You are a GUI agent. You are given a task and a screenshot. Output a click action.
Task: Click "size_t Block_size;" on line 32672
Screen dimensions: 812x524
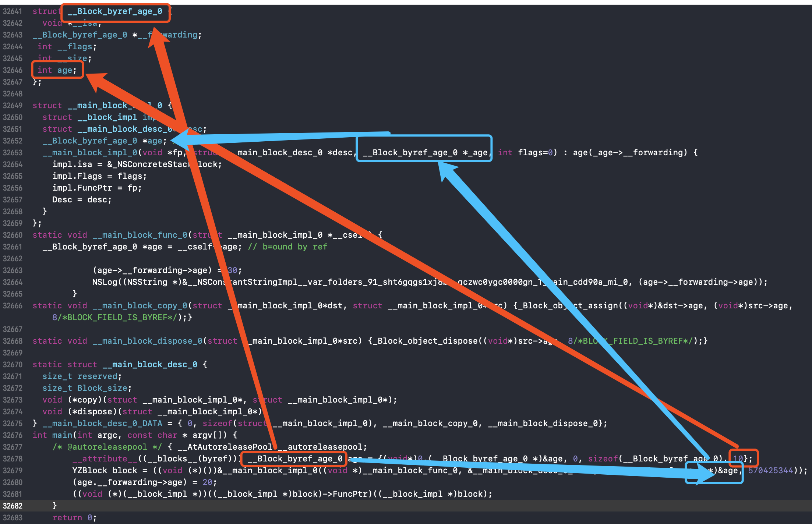coord(87,388)
